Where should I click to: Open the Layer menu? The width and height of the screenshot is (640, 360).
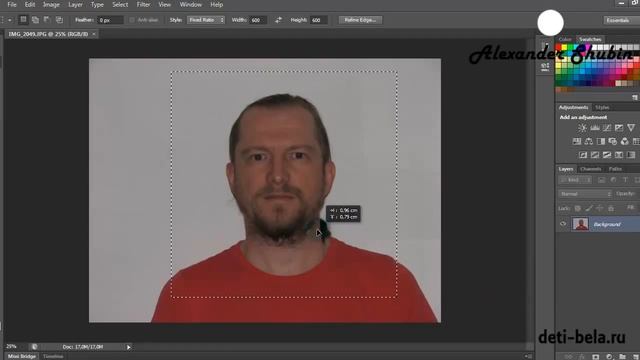click(76, 4)
